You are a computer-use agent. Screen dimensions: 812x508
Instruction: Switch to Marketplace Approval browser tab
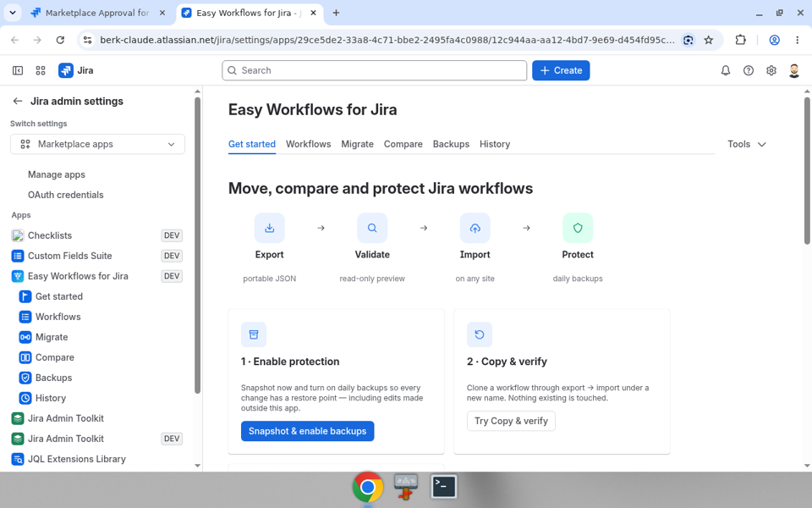point(96,13)
